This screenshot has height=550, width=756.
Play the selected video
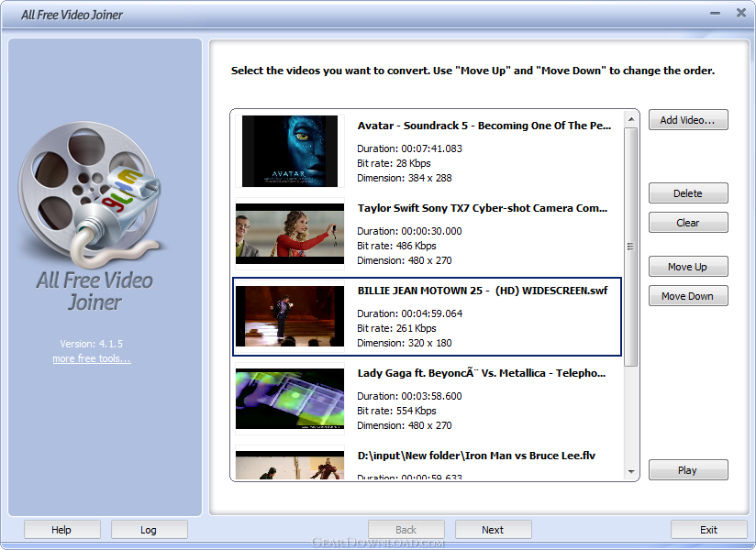tap(688, 470)
